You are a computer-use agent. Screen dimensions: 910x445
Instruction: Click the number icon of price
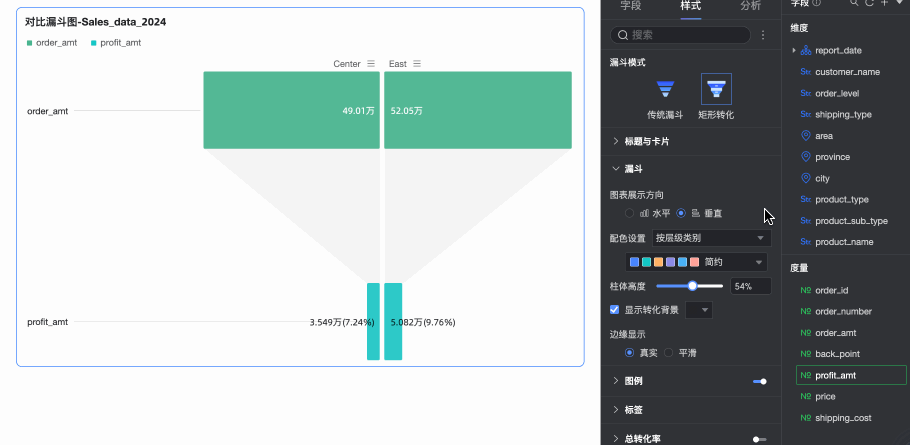(806, 396)
